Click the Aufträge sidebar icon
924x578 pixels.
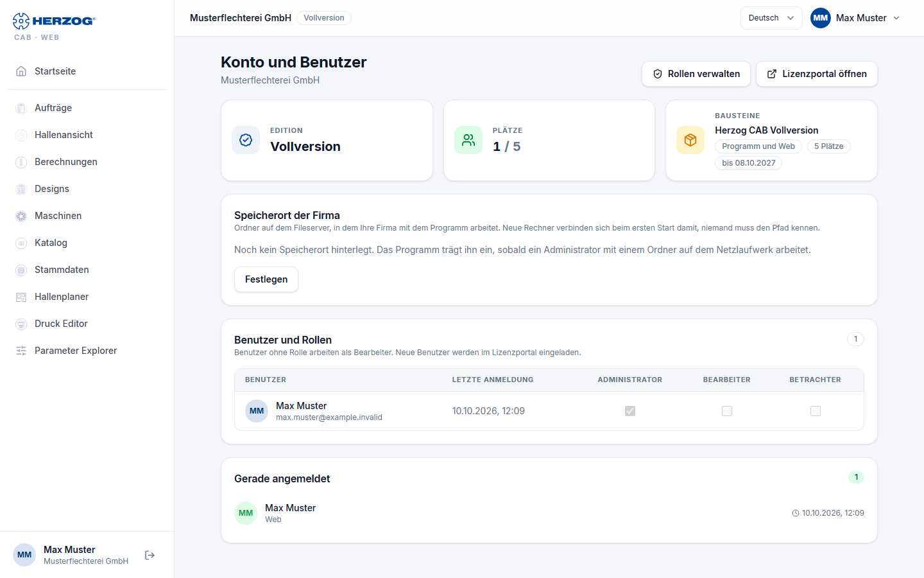(x=21, y=108)
